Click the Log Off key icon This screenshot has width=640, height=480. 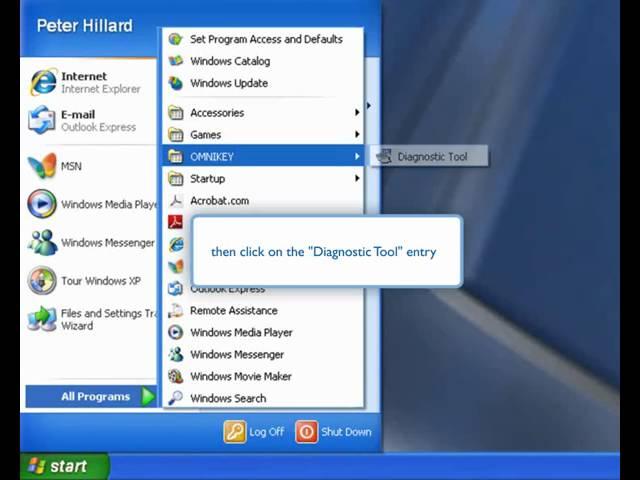click(x=235, y=432)
